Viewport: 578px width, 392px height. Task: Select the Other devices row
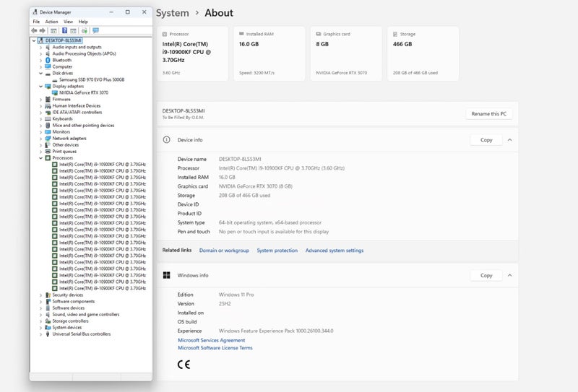pyautogui.click(x=66, y=145)
